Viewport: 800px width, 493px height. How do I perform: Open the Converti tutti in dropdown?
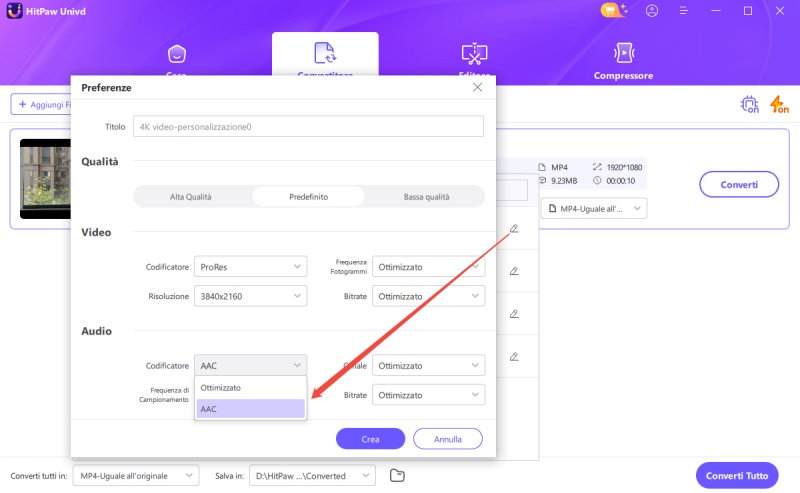pyautogui.click(x=136, y=476)
